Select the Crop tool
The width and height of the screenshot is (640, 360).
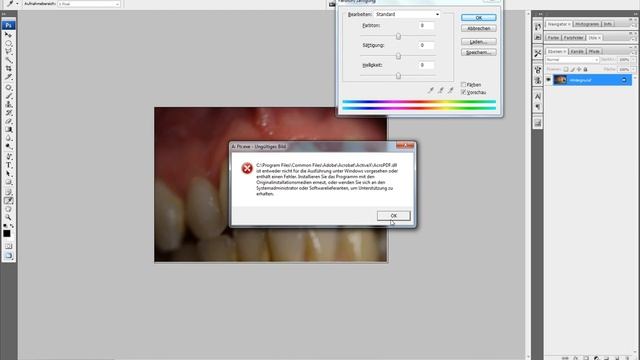8,69
